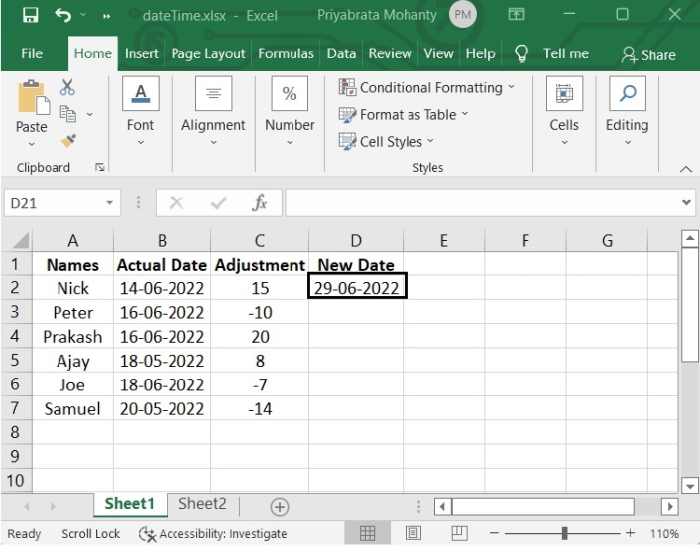Click the Copy icon
This screenshot has height=551, width=700.
tap(68, 114)
